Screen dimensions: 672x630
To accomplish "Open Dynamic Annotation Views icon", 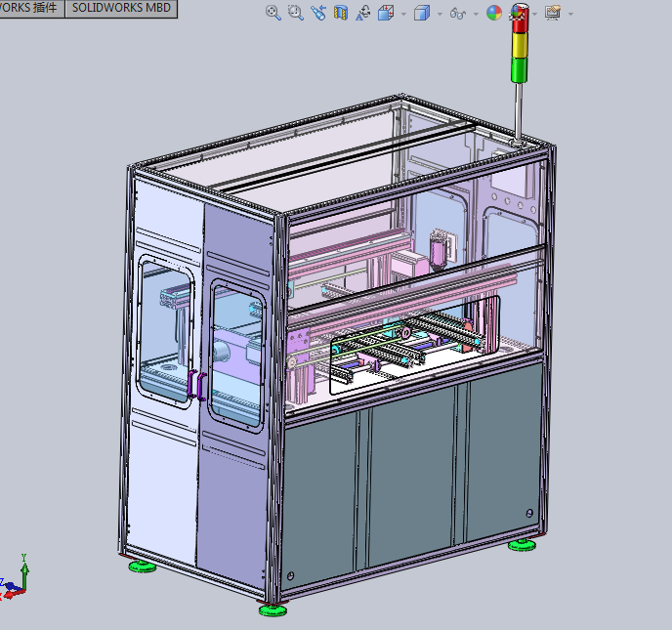I will (x=363, y=13).
